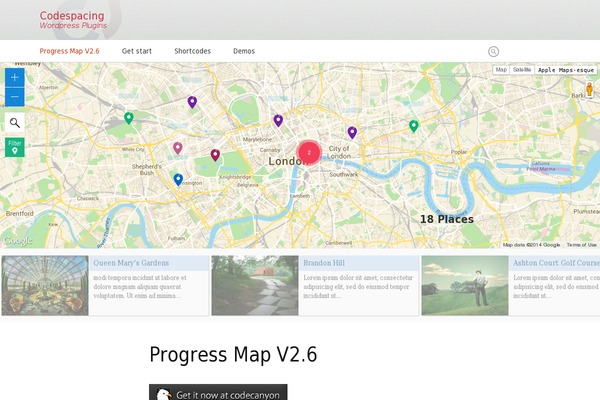Switch to Satellite view type
The height and width of the screenshot is (400, 600).
[x=522, y=70]
